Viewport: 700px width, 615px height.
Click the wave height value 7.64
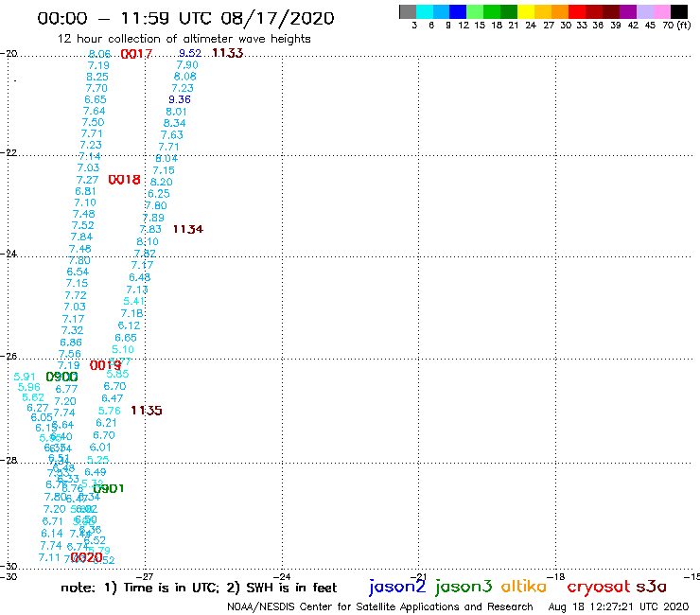click(x=95, y=111)
